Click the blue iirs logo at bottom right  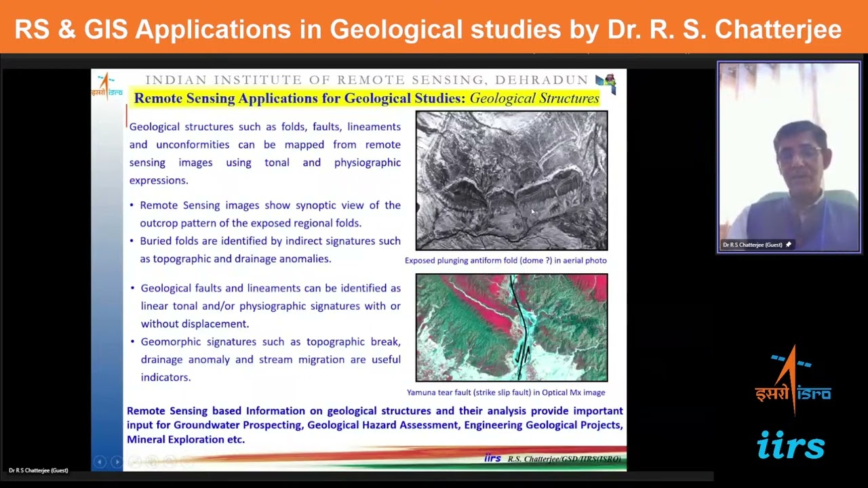click(791, 445)
